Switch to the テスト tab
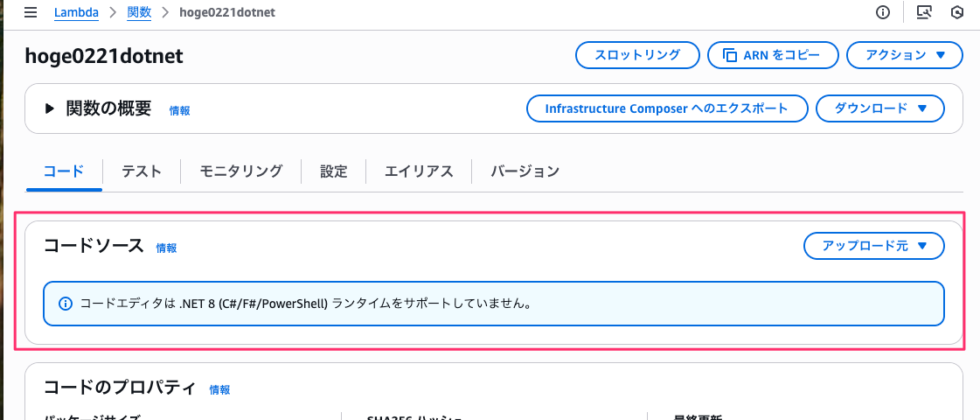Image resolution: width=980 pixels, height=420 pixels. point(142,171)
